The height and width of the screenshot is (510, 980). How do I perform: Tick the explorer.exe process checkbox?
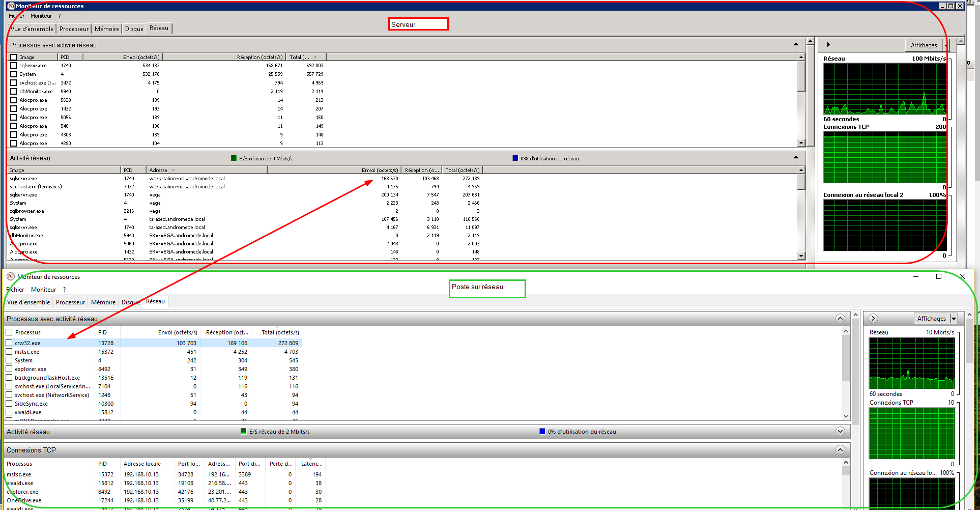tap(9, 369)
